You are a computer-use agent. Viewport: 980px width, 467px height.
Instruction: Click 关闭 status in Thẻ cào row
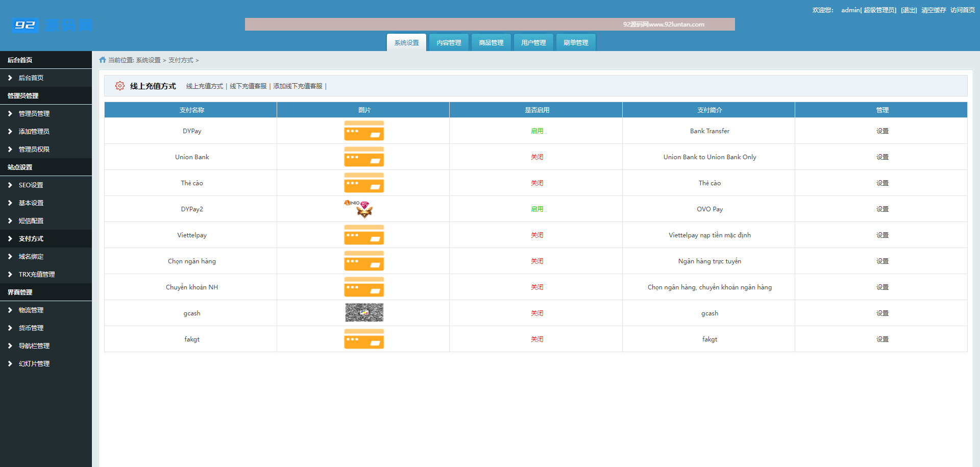click(x=537, y=183)
